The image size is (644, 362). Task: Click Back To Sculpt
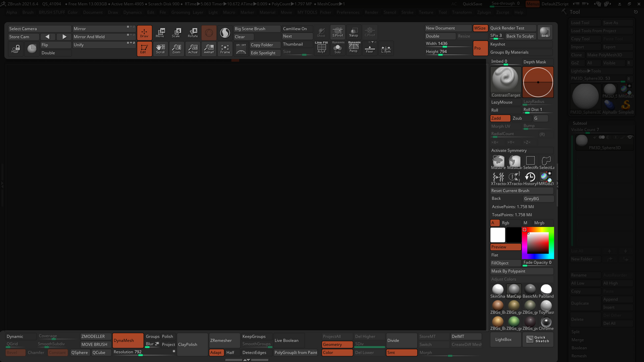pos(520,36)
